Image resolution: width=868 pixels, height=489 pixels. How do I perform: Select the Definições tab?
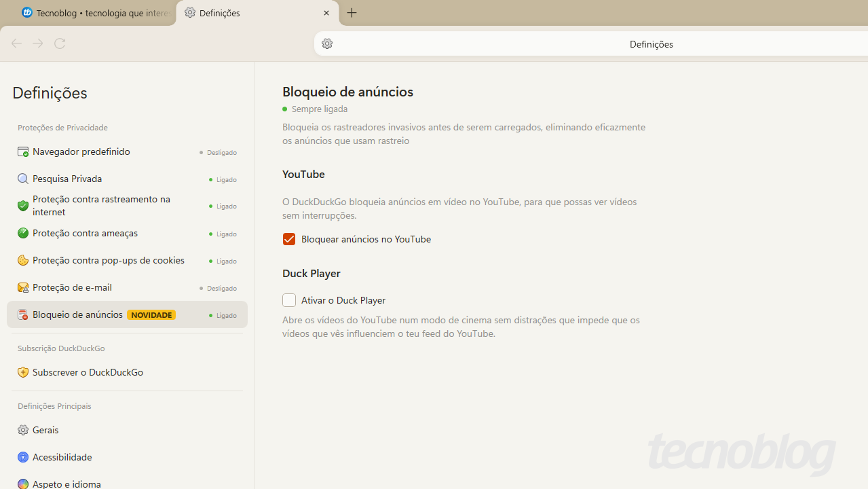click(x=257, y=13)
